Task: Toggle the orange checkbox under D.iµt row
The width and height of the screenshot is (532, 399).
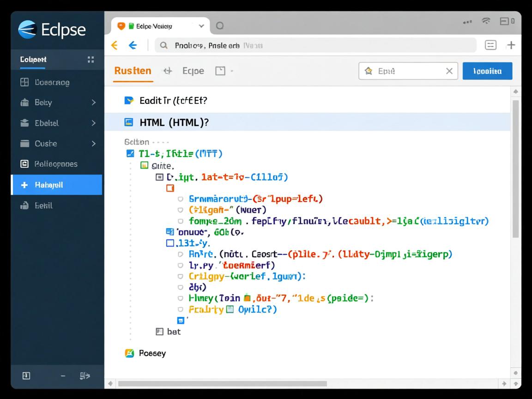Action: (169, 188)
